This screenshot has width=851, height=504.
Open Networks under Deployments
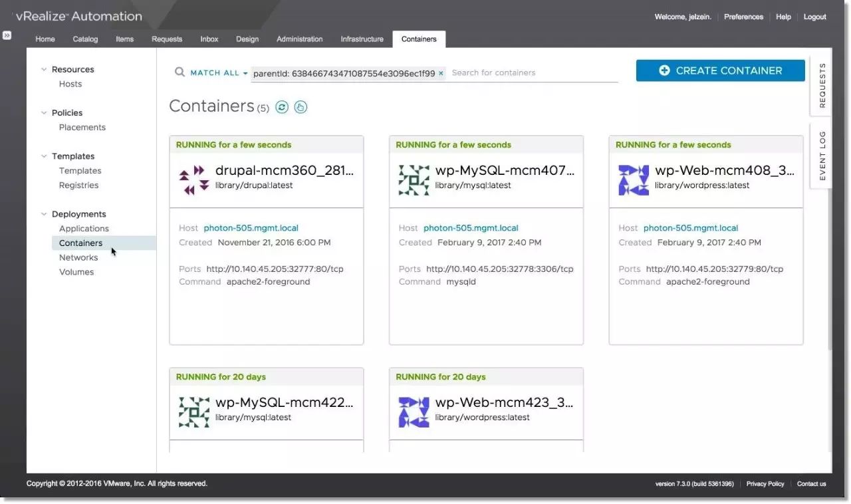(78, 258)
